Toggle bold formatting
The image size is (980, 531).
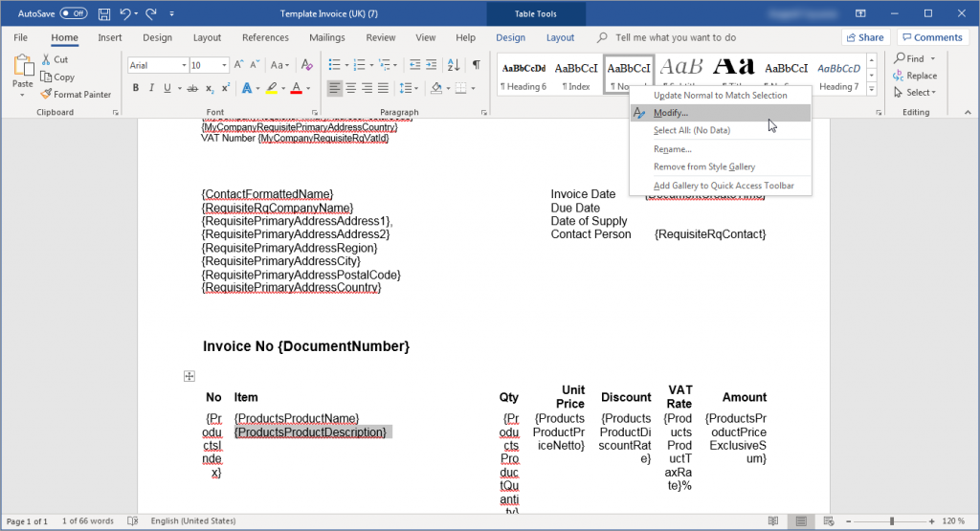[x=136, y=88]
